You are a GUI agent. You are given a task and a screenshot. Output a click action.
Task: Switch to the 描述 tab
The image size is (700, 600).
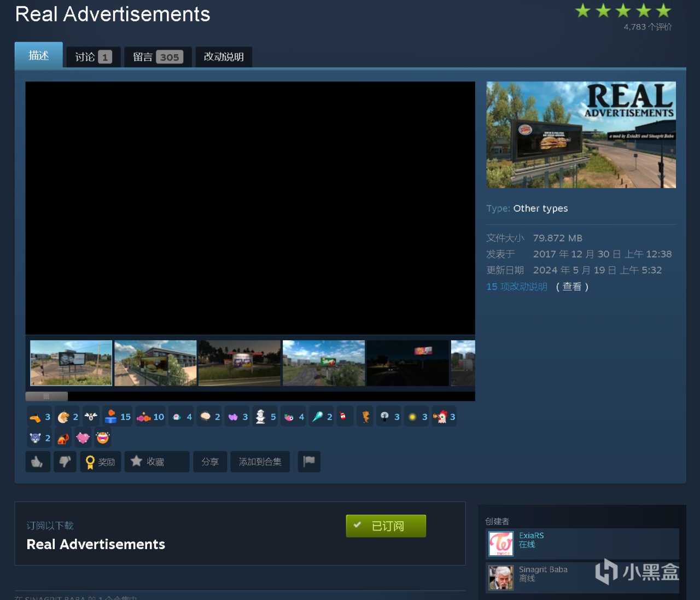(x=39, y=55)
